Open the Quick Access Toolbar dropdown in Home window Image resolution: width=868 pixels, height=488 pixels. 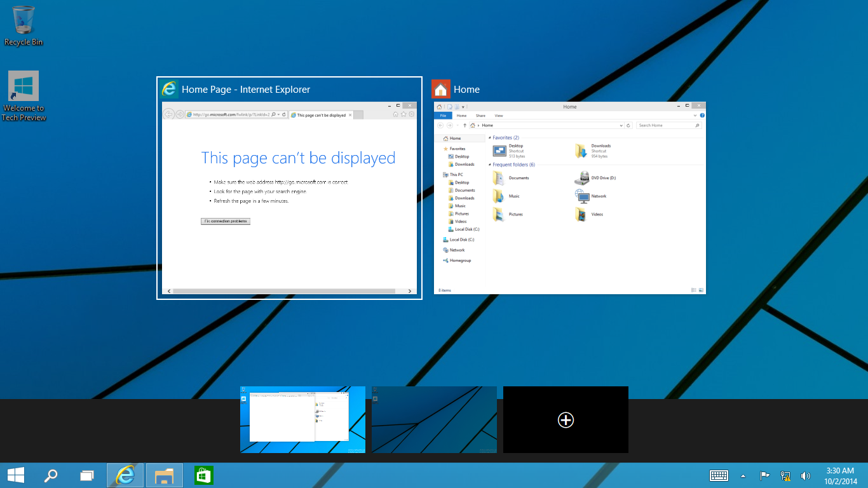(x=463, y=107)
